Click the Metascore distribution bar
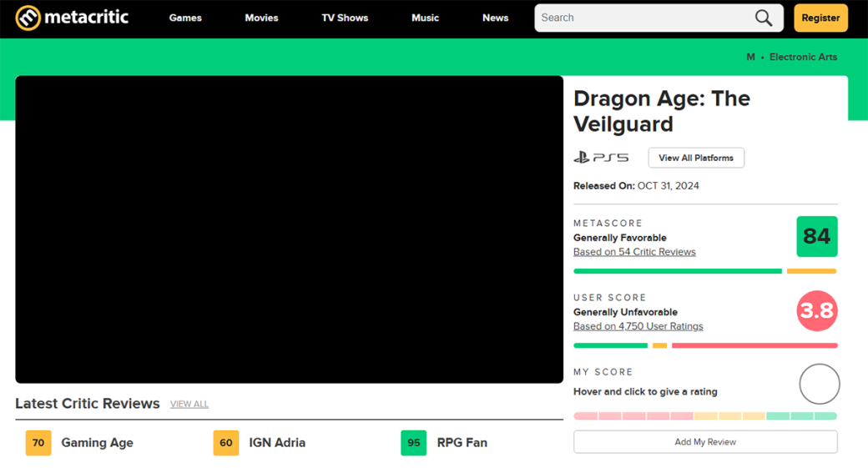The height and width of the screenshot is (468, 868). click(705, 271)
